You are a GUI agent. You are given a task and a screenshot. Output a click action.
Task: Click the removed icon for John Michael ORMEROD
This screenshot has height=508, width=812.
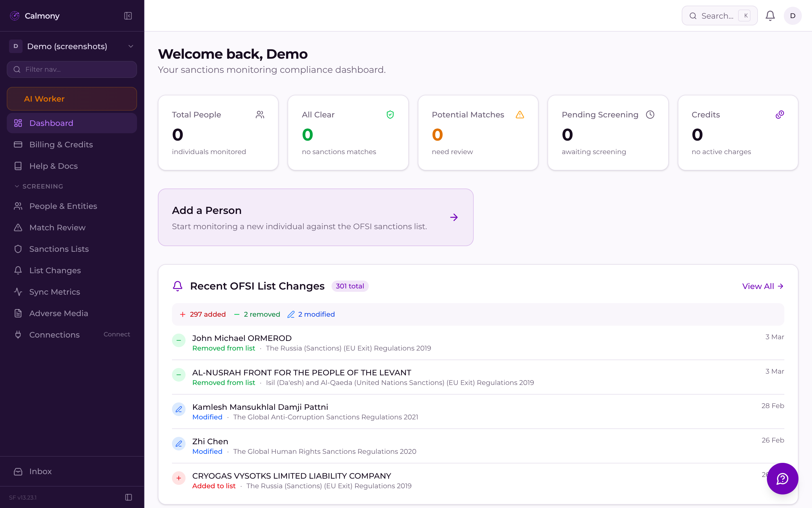179,340
